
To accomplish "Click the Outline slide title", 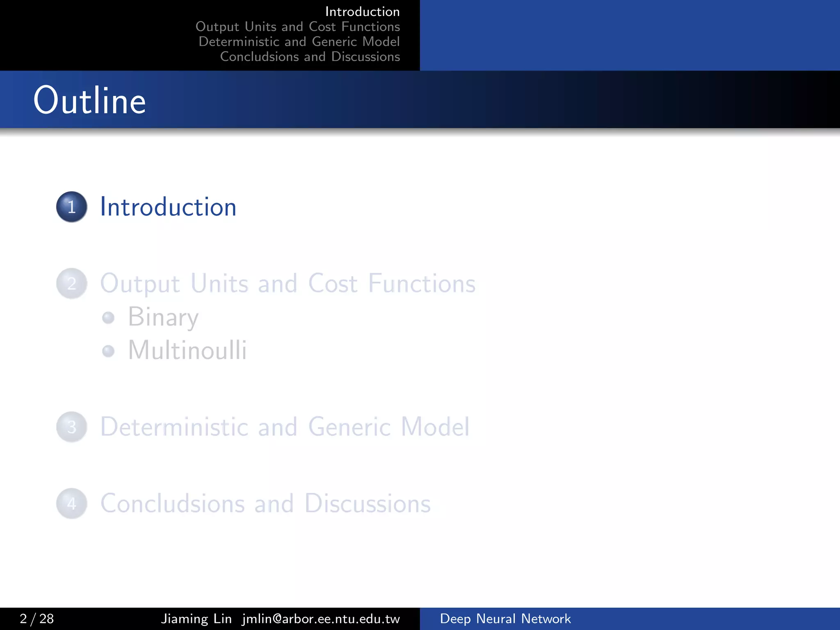I will click(89, 100).
